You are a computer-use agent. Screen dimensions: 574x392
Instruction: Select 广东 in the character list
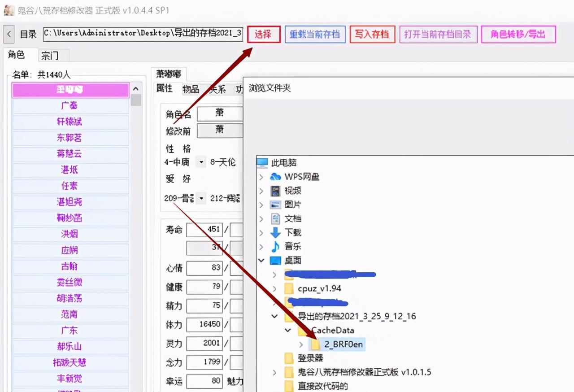(x=70, y=331)
